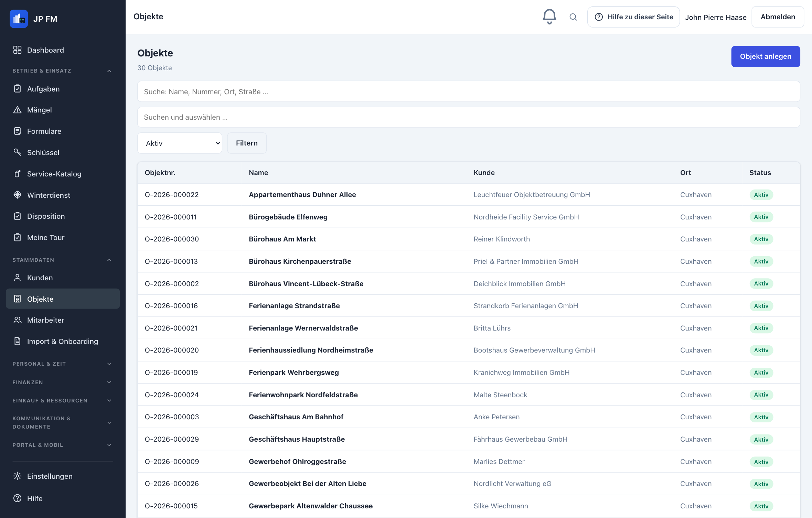
Task: Click the Formulare document icon
Action: (x=17, y=131)
